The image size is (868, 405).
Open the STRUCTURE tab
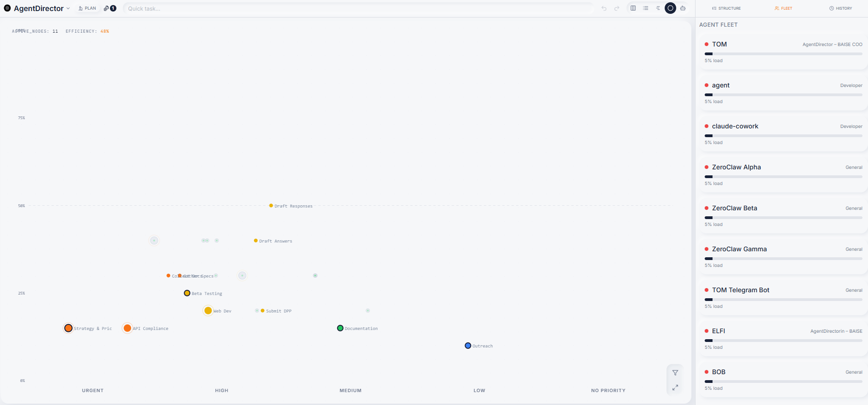pyautogui.click(x=726, y=8)
